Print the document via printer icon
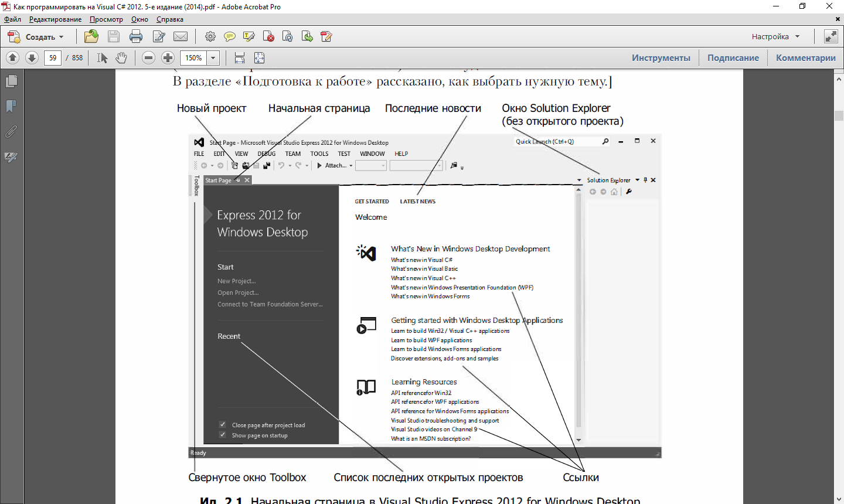The image size is (844, 504). (136, 36)
